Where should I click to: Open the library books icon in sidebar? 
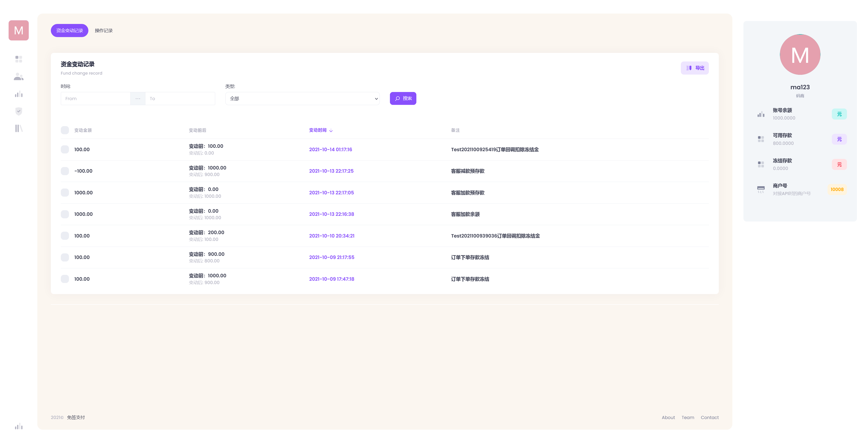tap(19, 128)
